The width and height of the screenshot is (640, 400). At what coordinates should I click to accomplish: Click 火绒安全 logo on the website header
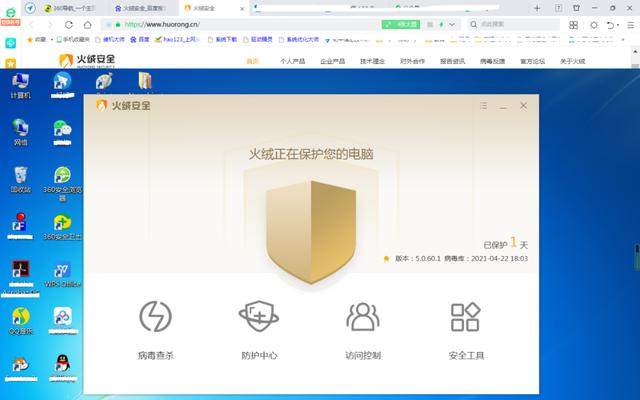[x=87, y=60]
